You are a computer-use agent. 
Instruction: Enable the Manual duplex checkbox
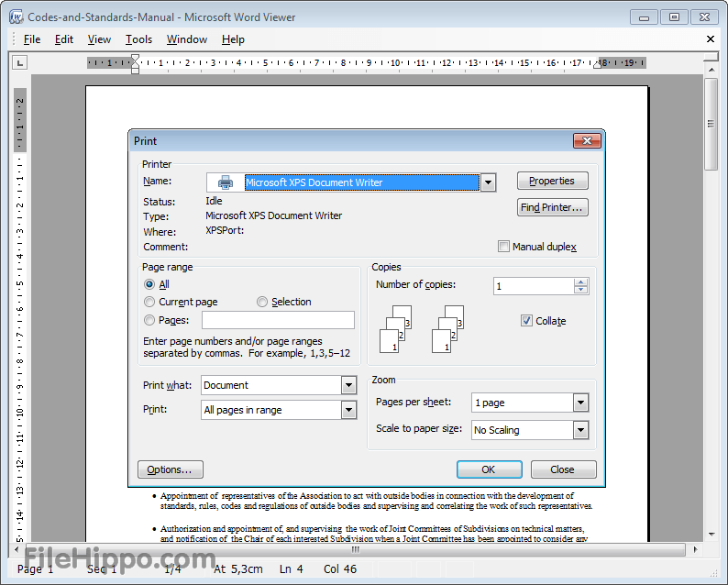point(503,246)
